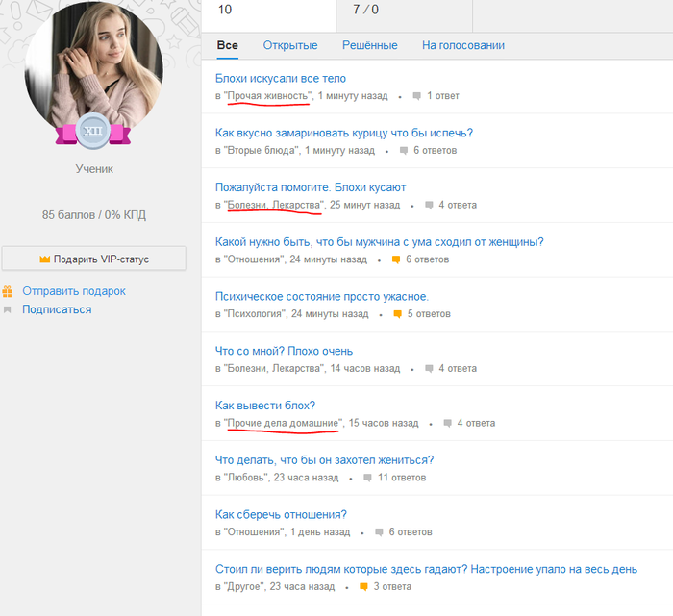The height and width of the screenshot is (616, 673).
Task: Click the Отправить подарок link
Action: [74, 291]
